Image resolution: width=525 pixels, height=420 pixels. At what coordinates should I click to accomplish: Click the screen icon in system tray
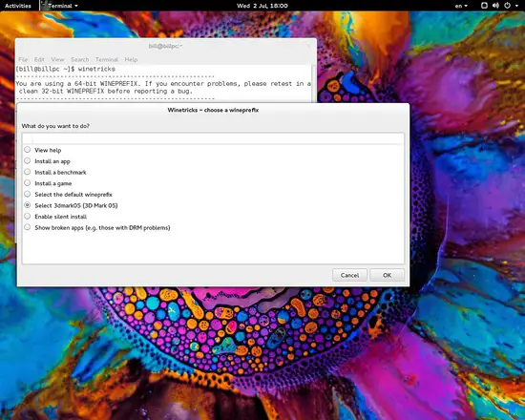click(484, 6)
